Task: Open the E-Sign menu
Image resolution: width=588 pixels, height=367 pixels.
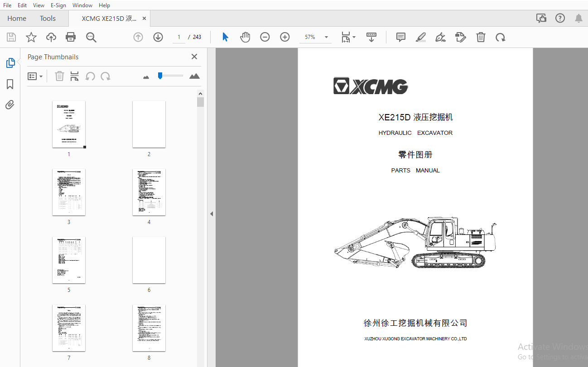Action: pos(58,5)
